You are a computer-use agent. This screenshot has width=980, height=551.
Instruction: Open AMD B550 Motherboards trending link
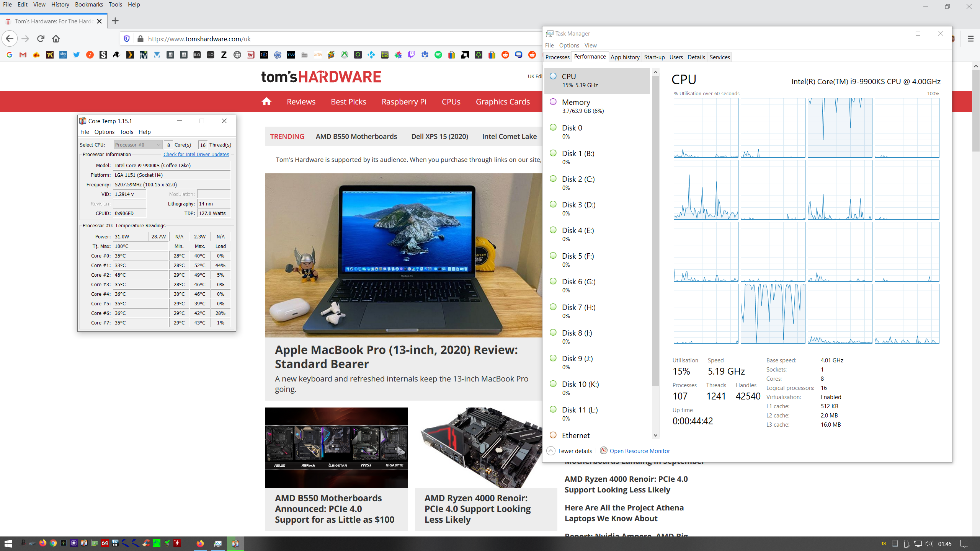pos(356,136)
